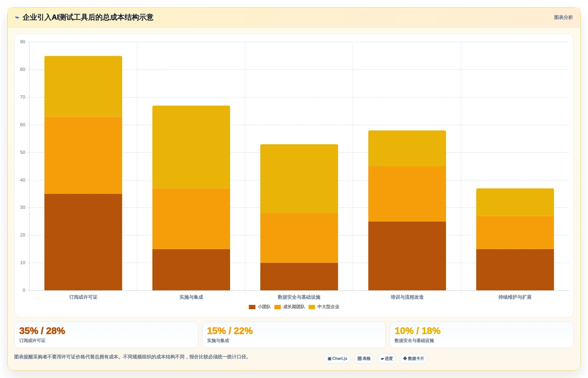588x378 pixels.
Task: Toggle the 成长期团队 legend item
Action: (289, 307)
